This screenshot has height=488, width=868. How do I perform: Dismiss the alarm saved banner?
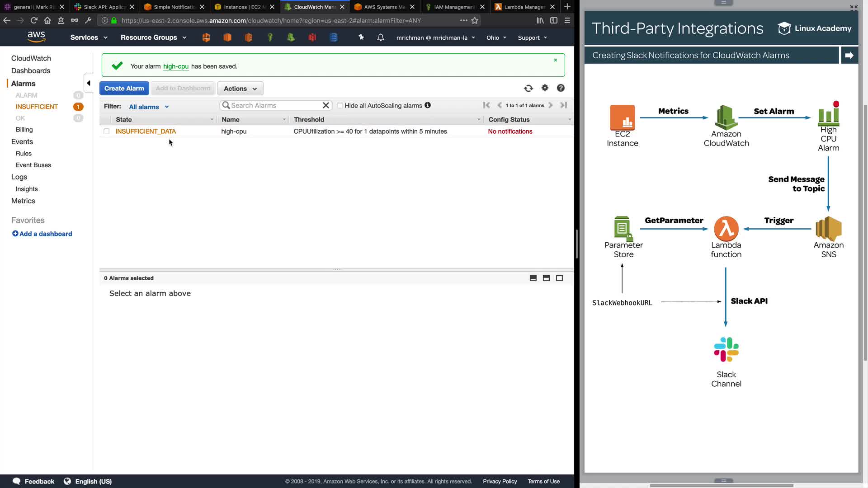click(x=556, y=60)
